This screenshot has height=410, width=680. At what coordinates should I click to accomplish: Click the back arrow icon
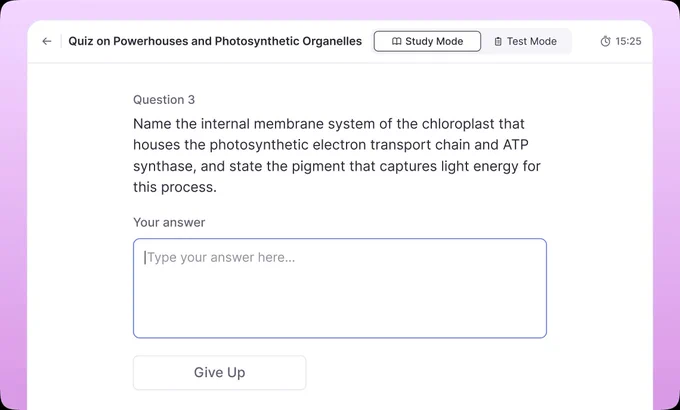point(47,41)
